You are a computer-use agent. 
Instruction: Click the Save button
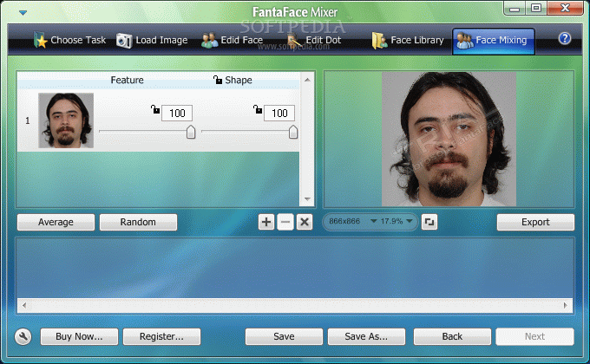pyautogui.click(x=284, y=336)
